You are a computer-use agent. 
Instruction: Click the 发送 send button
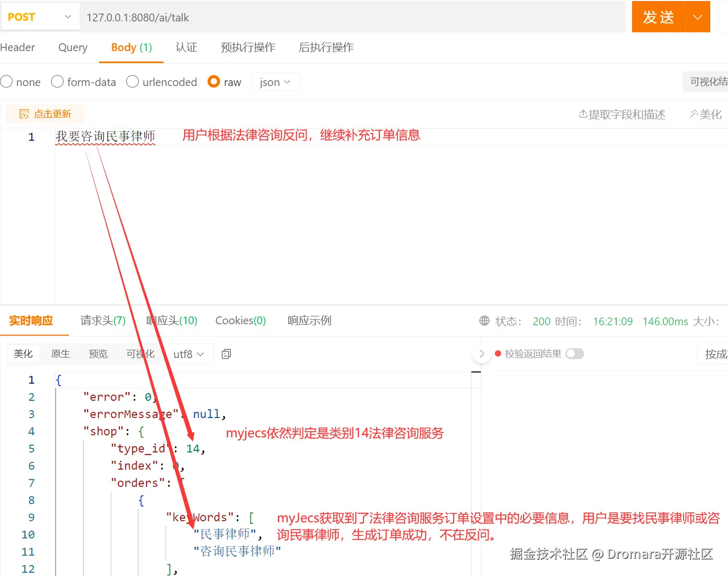tap(658, 16)
